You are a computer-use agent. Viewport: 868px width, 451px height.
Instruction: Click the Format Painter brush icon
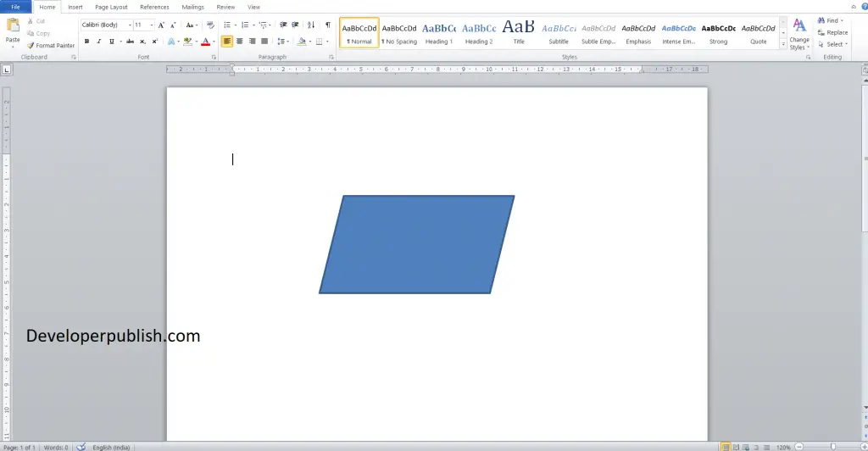pyautogui.click(x=31, y=46)
